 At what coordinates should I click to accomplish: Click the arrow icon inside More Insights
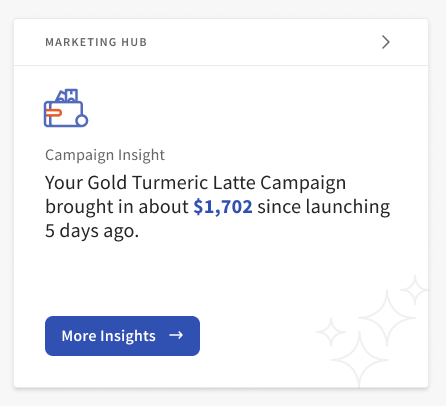point(176,335)
